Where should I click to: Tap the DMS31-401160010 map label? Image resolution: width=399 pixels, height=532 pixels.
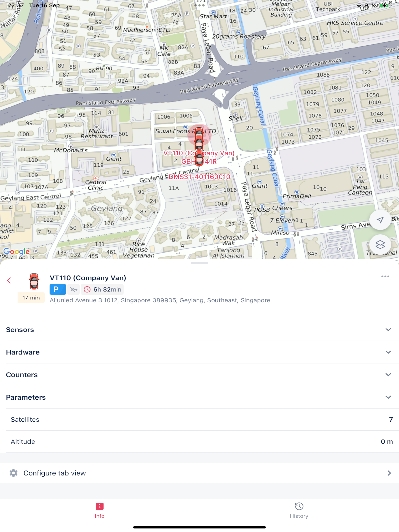[x=199, y=177]
